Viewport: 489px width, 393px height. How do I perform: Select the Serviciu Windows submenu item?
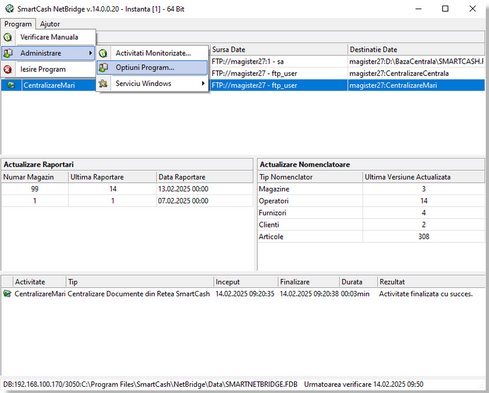(x=153, y=83)
